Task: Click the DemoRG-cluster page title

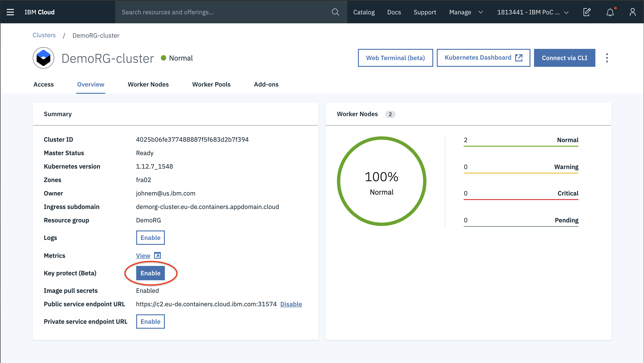Action: click(x=108, y=58)
